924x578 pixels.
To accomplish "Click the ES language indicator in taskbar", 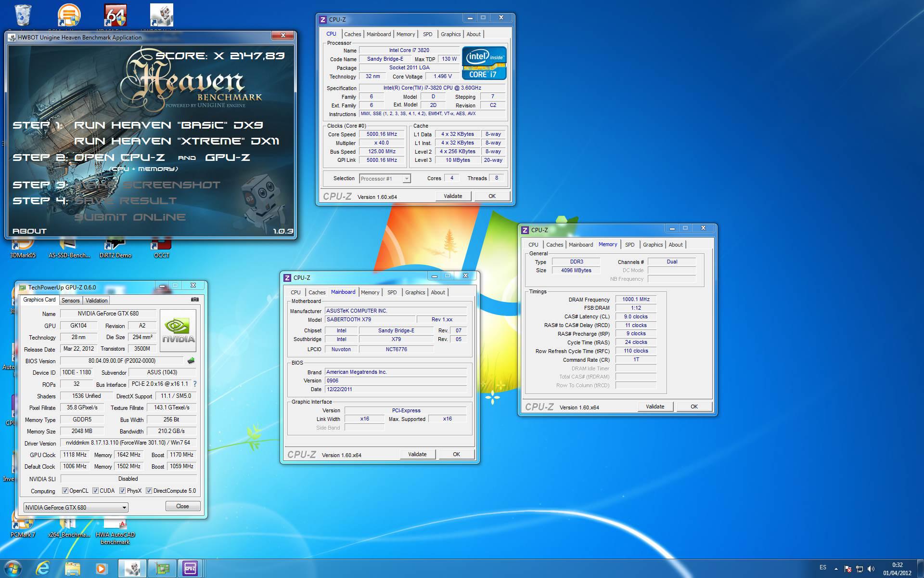I will 823,567.
